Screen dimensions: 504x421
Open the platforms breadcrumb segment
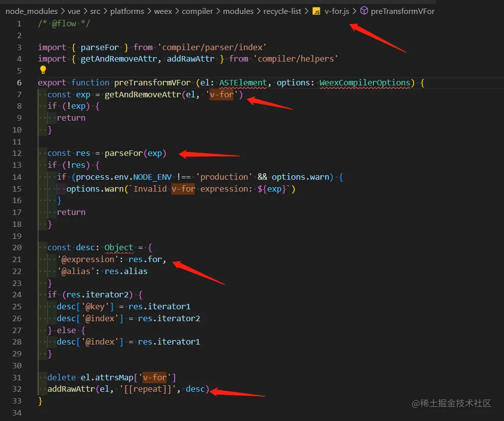coord(127,11)
